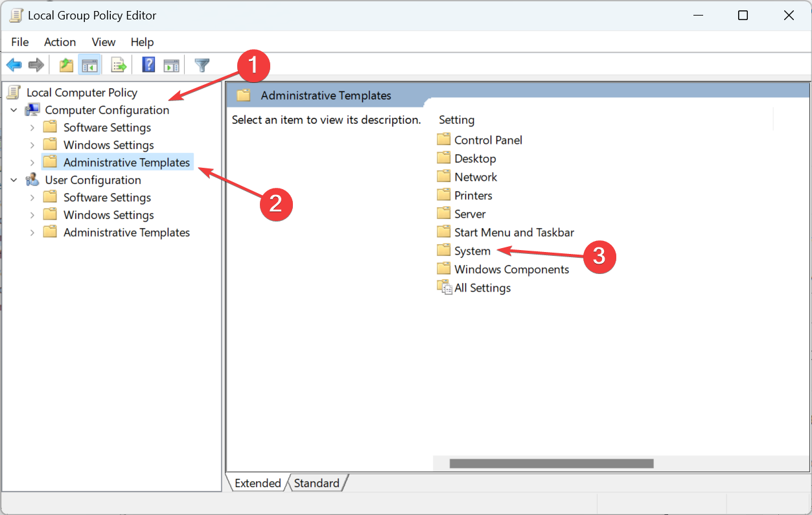Expand Software Settings under User Configuration
The image size is (812, 515).
[32, 198]
